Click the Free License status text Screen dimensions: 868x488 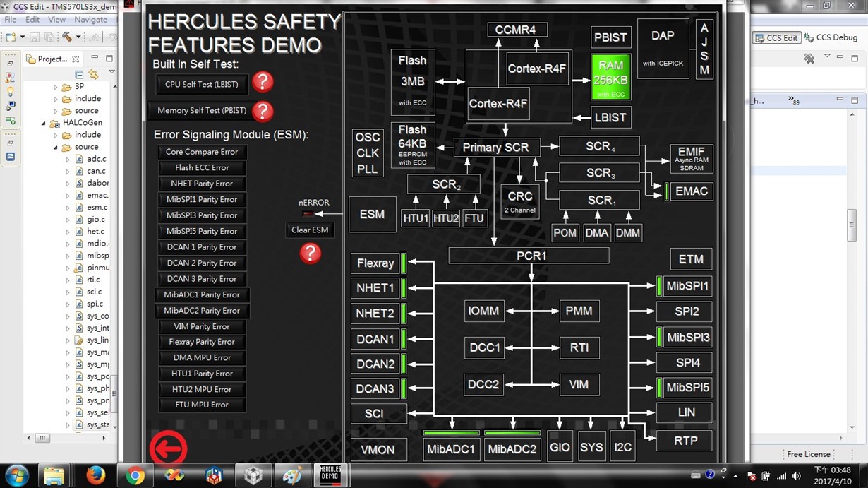point(809,454)
